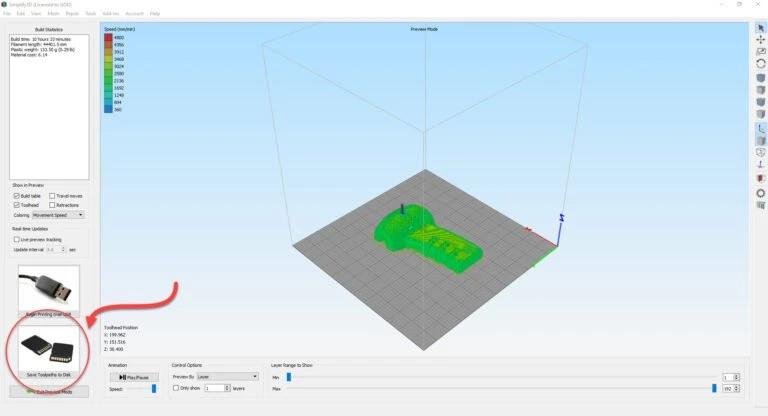The image size is (768, 416).
Task: Click Save Toolpaths to Disk SD card icon
Action: coord(49,347)
